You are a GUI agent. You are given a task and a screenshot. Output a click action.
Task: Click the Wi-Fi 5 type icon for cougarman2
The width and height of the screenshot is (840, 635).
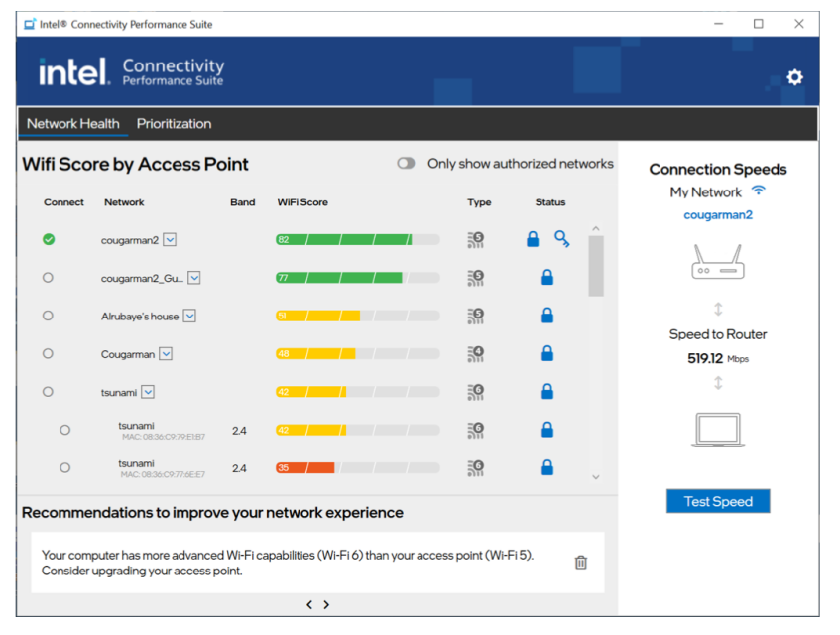(x=475, y=239)
